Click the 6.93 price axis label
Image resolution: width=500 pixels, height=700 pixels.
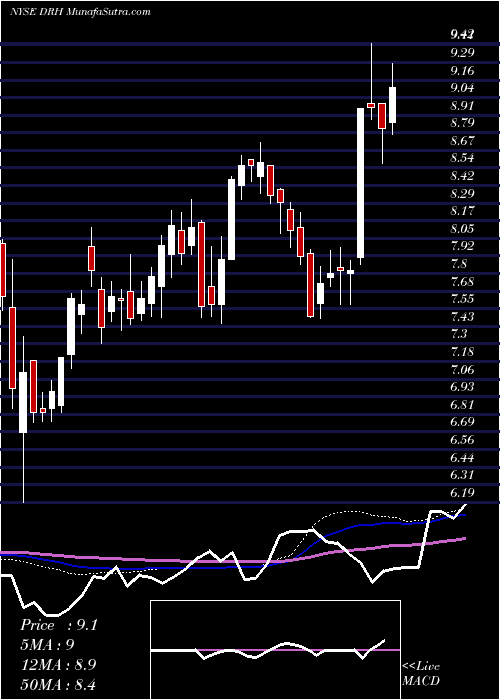coord(463,387)
